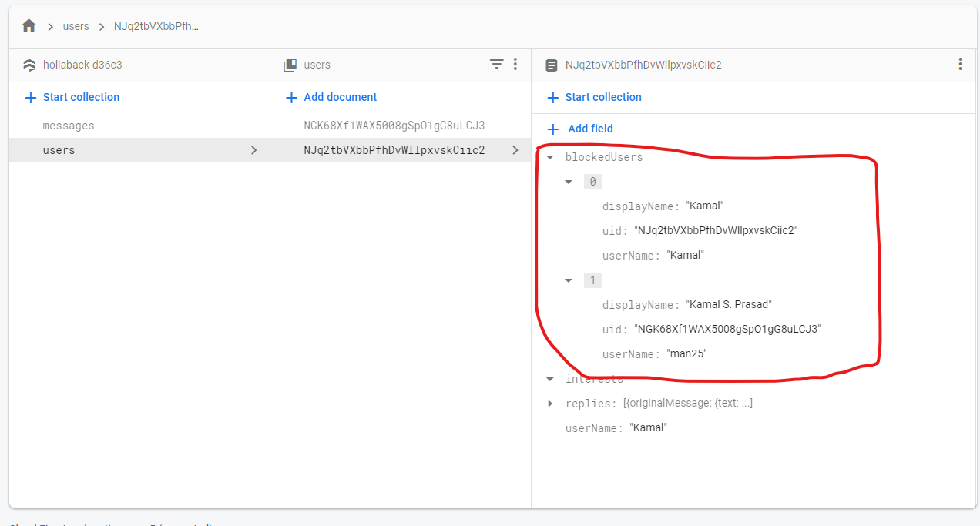Click chevron on NJq2tbVXbbPfhDvWllpxvskCiic2 row
This screenshot has width=980, height=526.
click(515, 150)
